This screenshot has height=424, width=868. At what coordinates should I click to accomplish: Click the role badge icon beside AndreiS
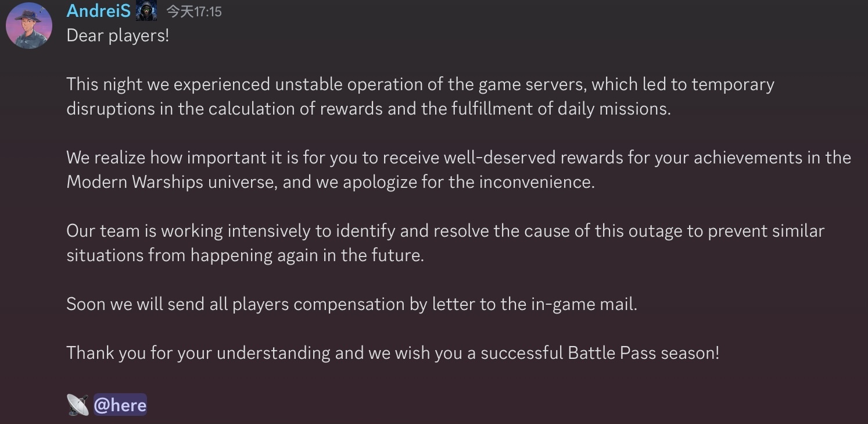146,11
